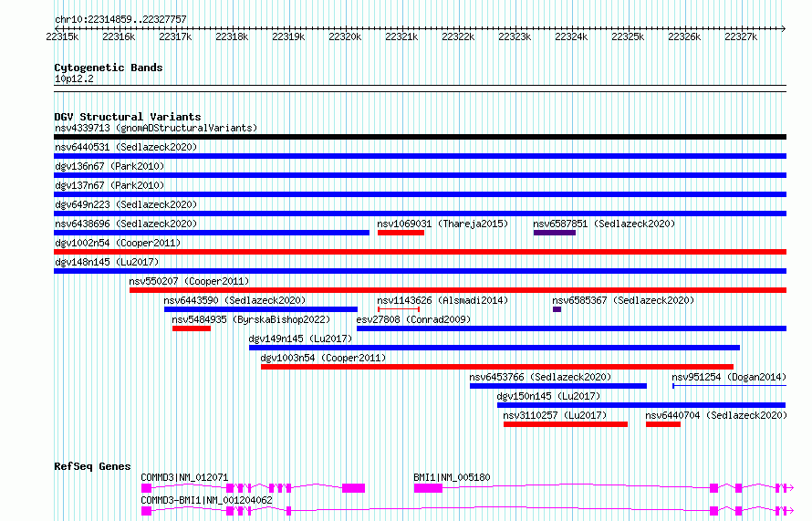Click the Cytogenetic Bands track title
Screen dimensions: 812x521
point(109,68)
